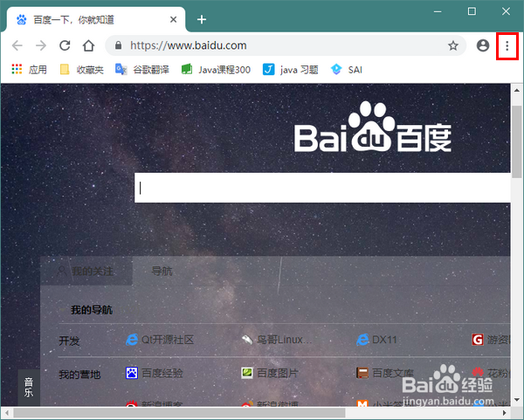Maximize the Chrome window
Screen dimensions: 524x420
(472, 11)
